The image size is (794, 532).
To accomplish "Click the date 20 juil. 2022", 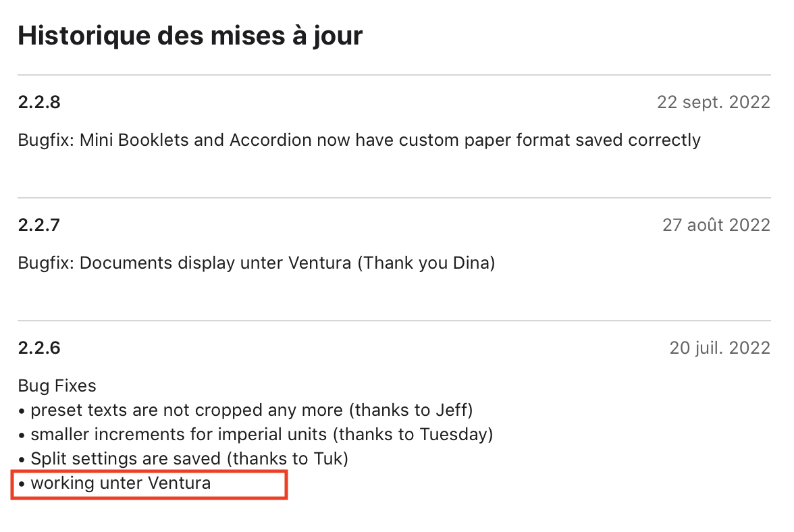I will [x=719, y=348].
